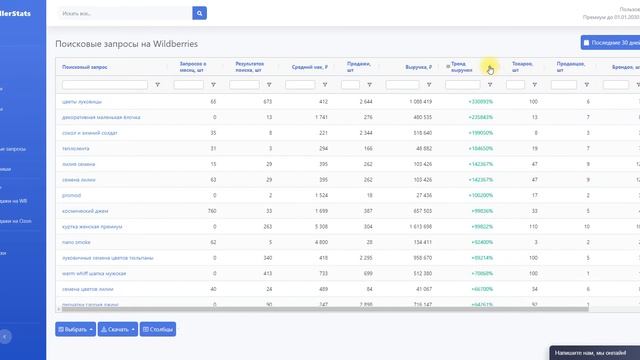Open the семена лилии query link

[79, 180]
